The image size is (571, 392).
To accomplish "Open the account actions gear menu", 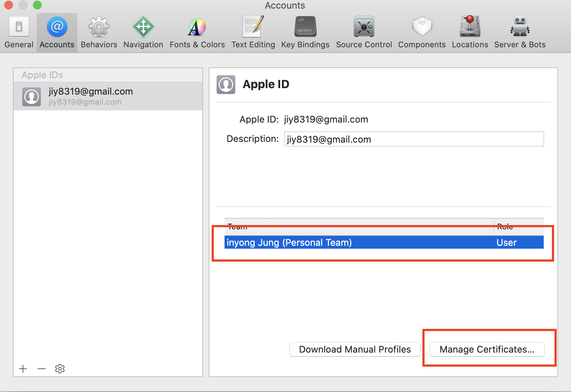I will pyautogui.click(x=60, y=369).
